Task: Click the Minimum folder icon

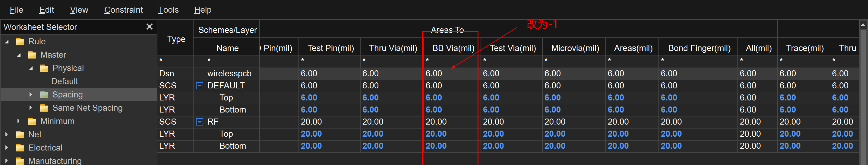Action: pos(32,122)
